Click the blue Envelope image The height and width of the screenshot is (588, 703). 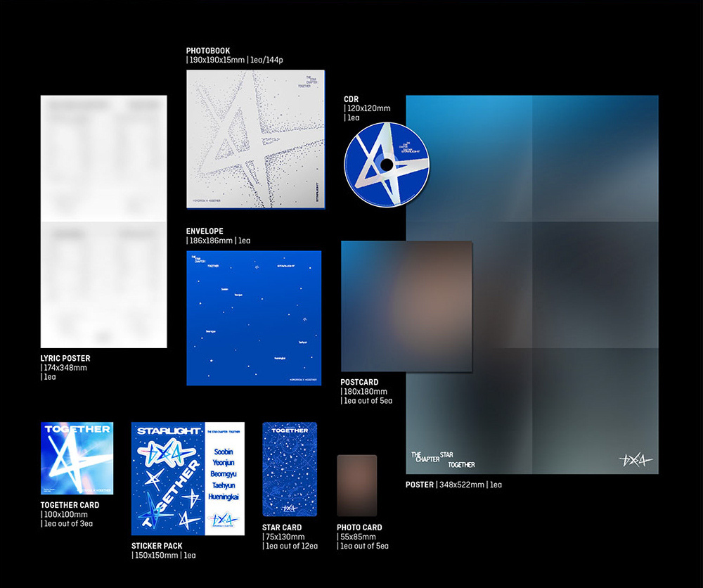point(254,318)
